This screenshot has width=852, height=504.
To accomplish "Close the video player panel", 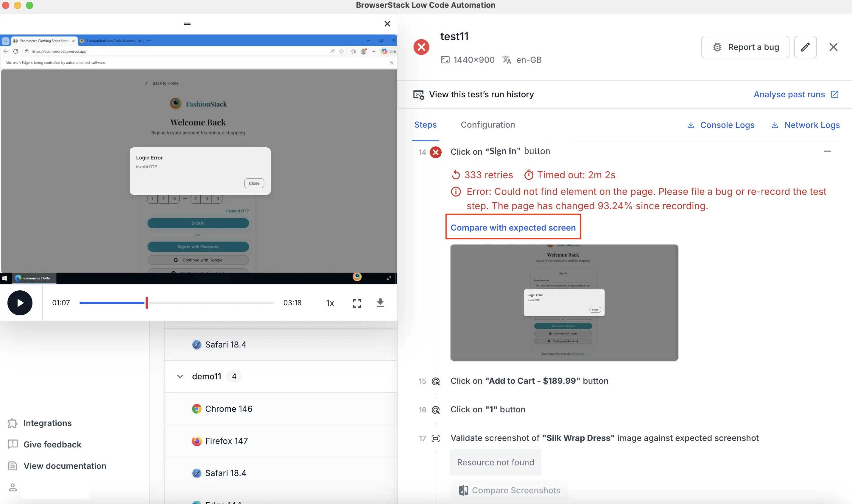I will (387, 24).
